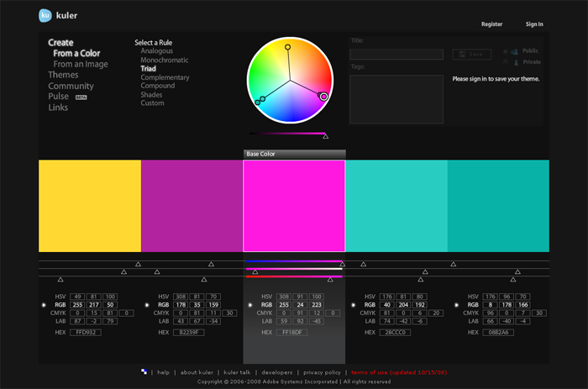Click the Private person icon
The image size is (588, 389).
516,62
